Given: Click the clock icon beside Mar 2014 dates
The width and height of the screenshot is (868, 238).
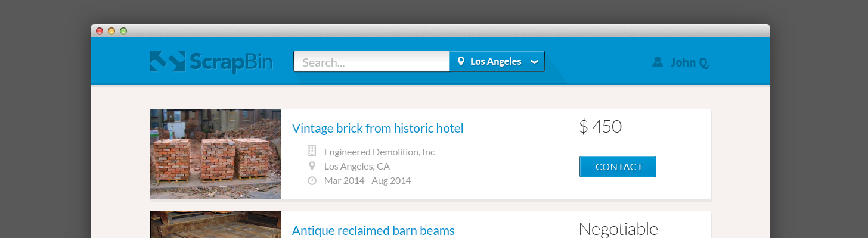Looking at the screenshot, I should pyautogui.click(x=312, y=180).
